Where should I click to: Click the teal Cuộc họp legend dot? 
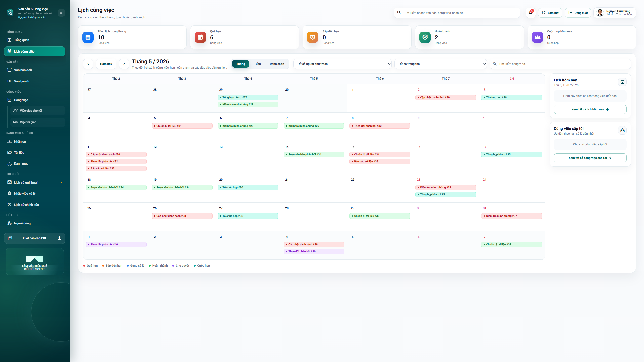tap(195, 266)
